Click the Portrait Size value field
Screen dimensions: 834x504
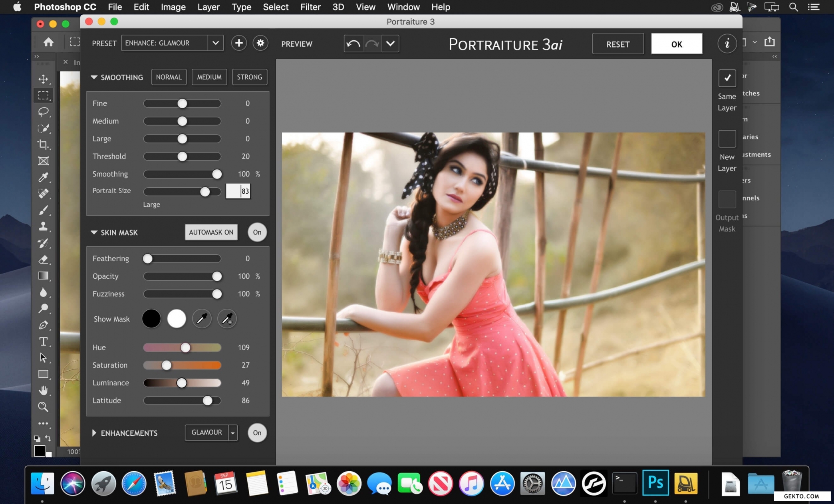(238, 191)
